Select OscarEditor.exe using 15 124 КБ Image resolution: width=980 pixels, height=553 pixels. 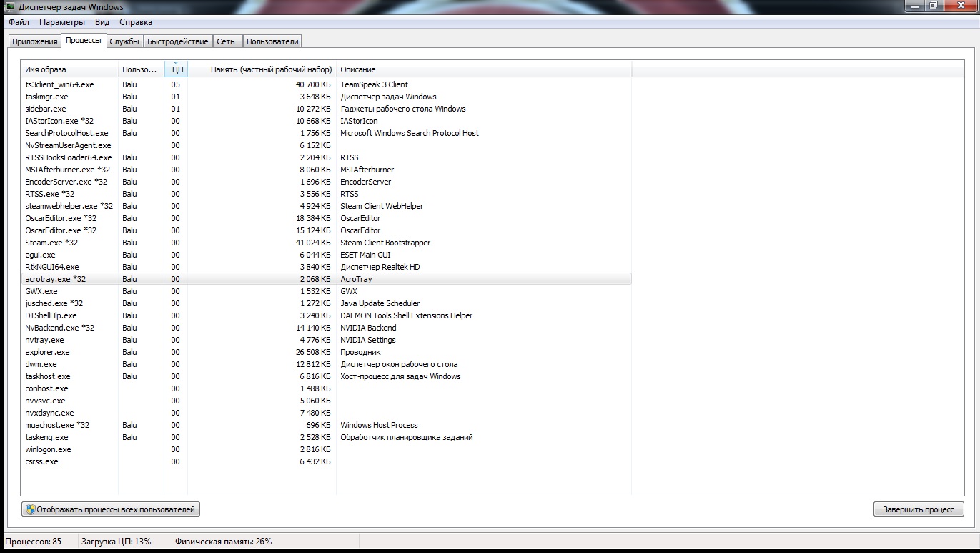(327, 230)
